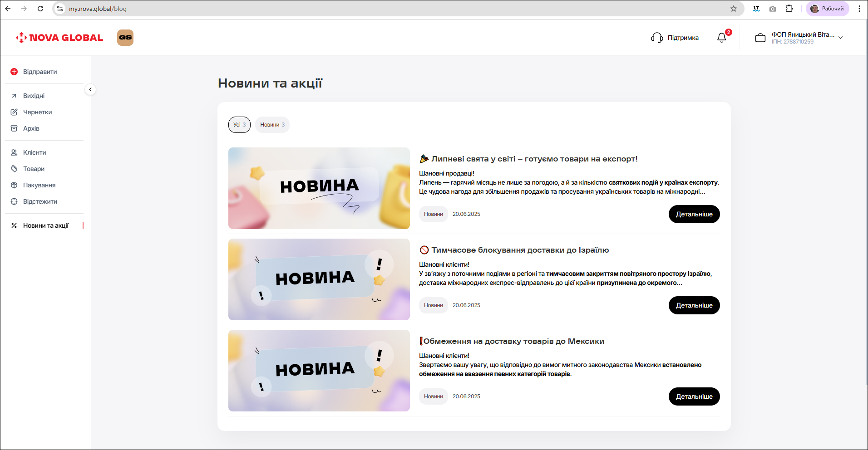Click Детальніше for Ізраїль article

pyautogui.click(x=694, y=305)
